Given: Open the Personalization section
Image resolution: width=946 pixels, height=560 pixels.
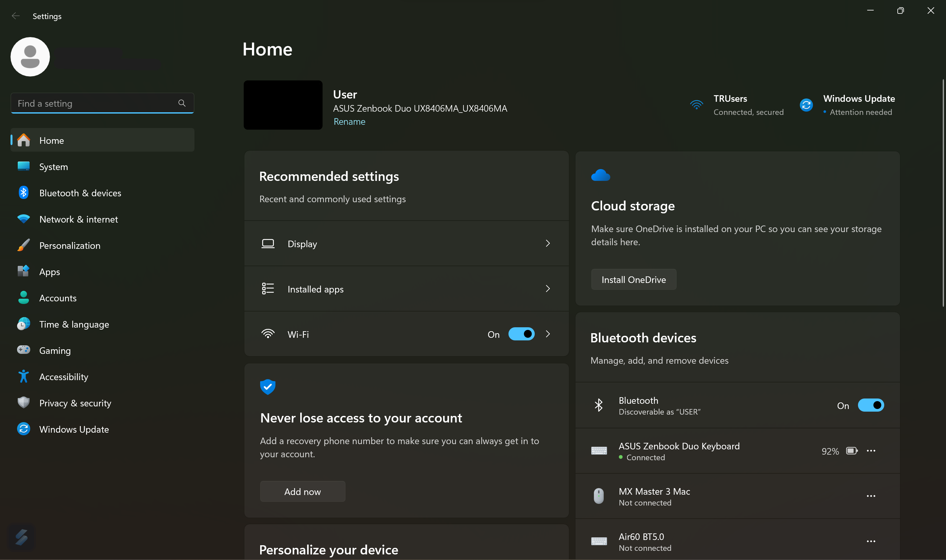Looking at the screenshot, I should tap(102, 245).
